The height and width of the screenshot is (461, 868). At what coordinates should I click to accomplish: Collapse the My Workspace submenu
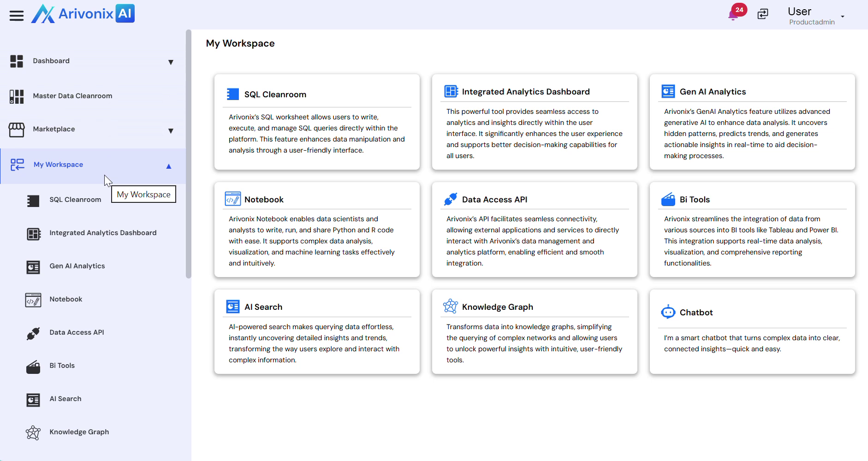pos(169,166)
